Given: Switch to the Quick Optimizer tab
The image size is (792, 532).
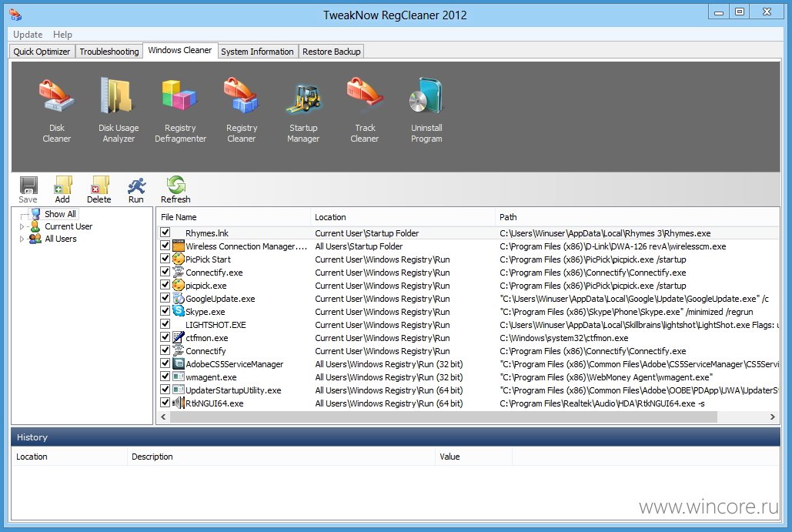Looking at the screenshot, I should coord(42,52).
